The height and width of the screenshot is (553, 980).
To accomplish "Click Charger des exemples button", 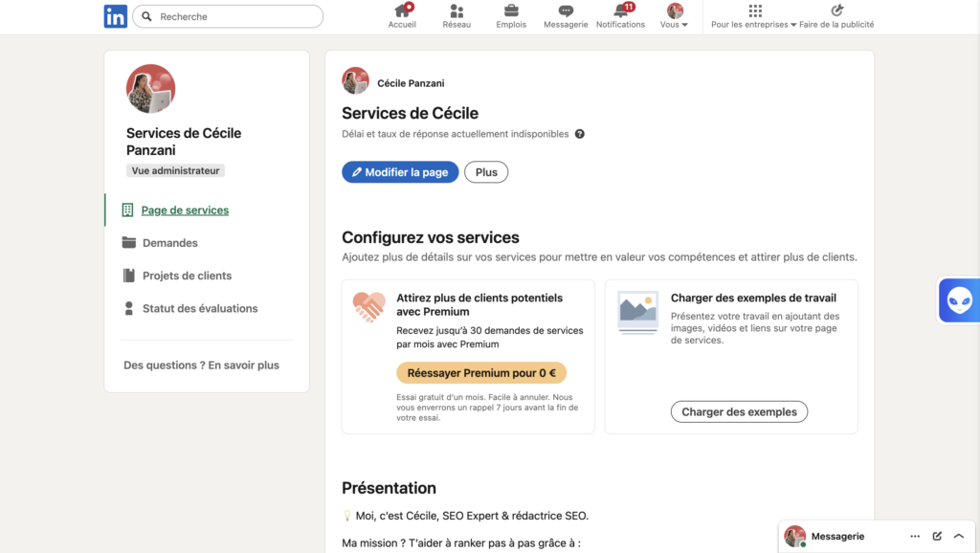I will [739, 411].
